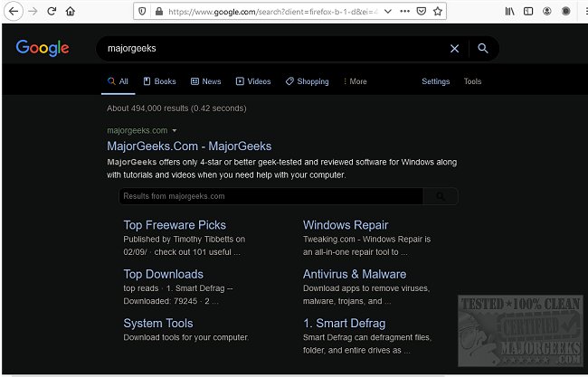Click the majorgeeks.com green URL text

138,130
